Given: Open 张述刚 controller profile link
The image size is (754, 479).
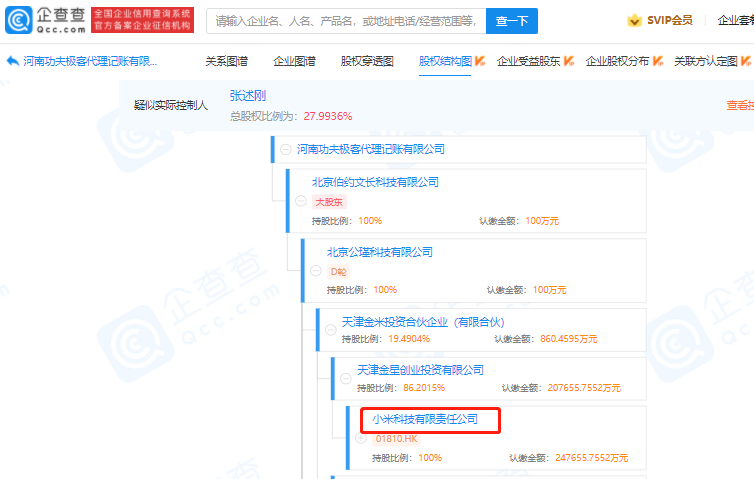Looking at the screenshot, I should pyautogui.click(x=248, y=96).
